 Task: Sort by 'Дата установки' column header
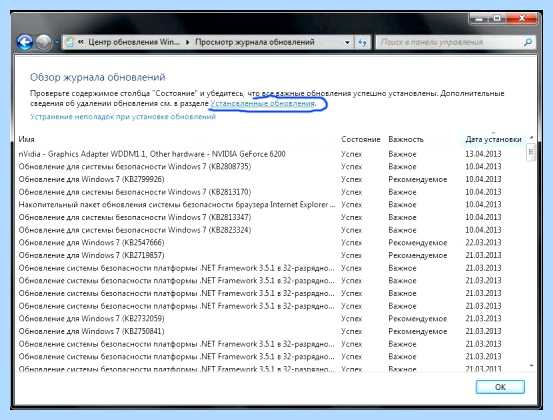(x=493, y=139)
